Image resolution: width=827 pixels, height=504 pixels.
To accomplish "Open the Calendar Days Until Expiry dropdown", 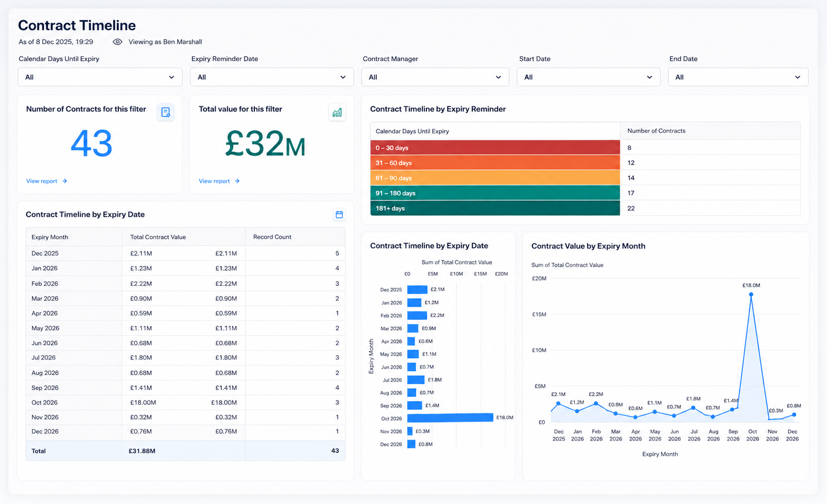I will tap(100, 77).
